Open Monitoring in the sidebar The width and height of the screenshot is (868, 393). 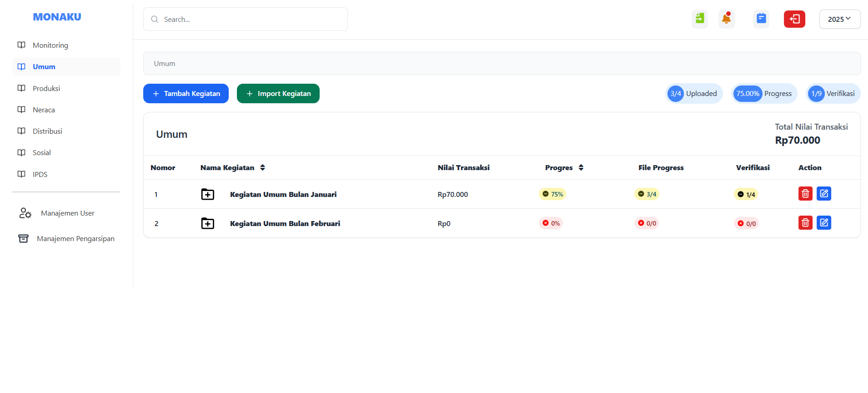click(66, 45)
